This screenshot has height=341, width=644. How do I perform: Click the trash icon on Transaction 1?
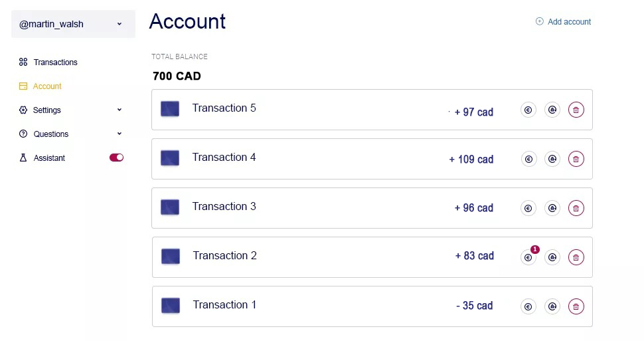pyautogui.click(x=576, y=307)
